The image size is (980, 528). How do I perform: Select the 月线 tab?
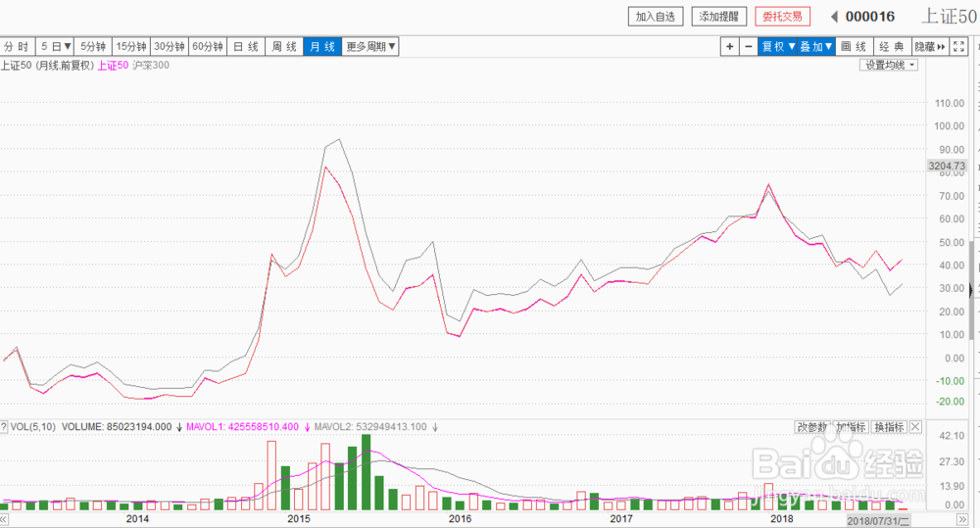[322, 47]
